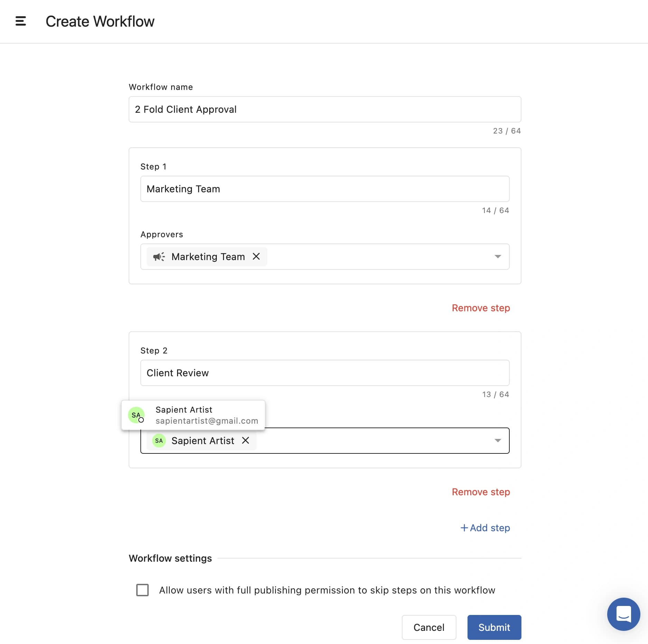Click the SA avatar in the Sapient Artist chip

click(158, 441)
